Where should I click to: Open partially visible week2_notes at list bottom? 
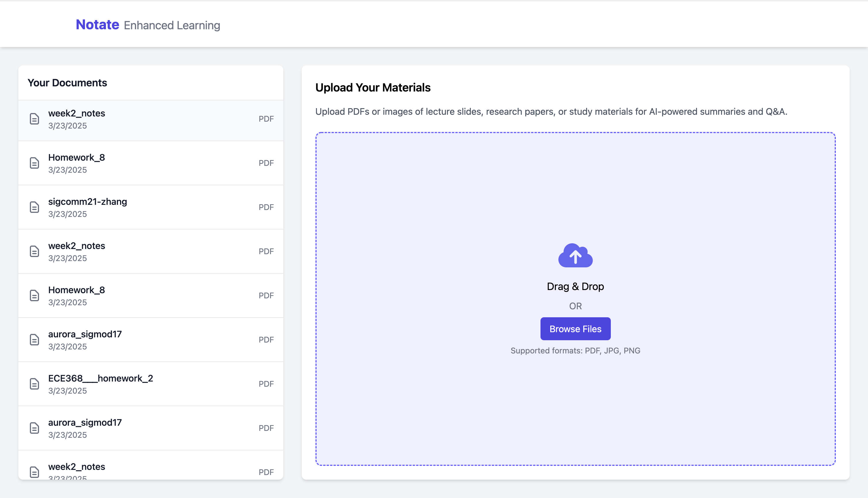pos(77,467)
